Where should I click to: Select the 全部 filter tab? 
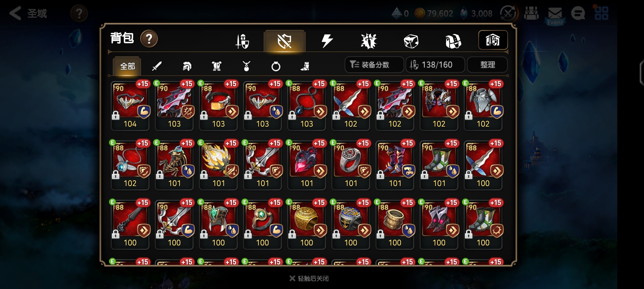click(127, 66)
